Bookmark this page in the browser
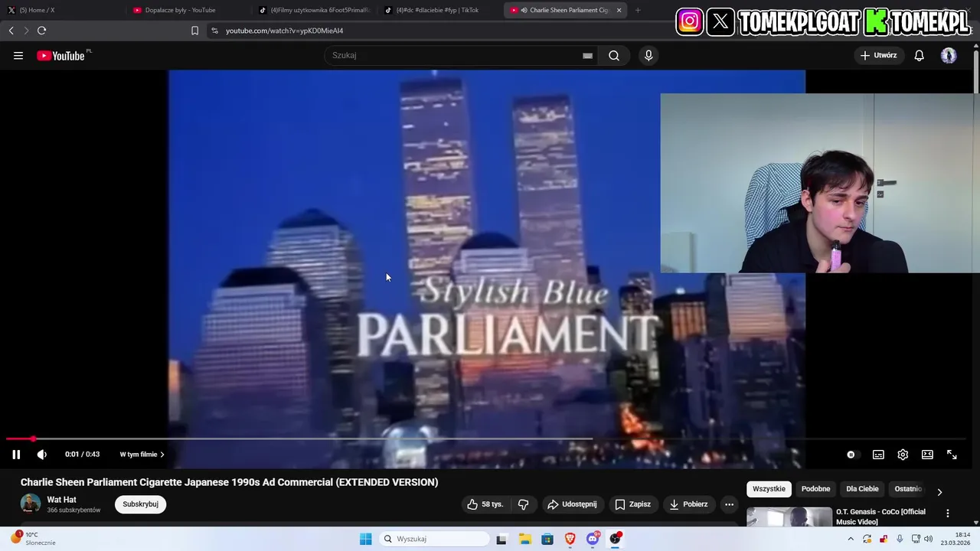Viewport: 980px width, 551px height. [194, 31]
